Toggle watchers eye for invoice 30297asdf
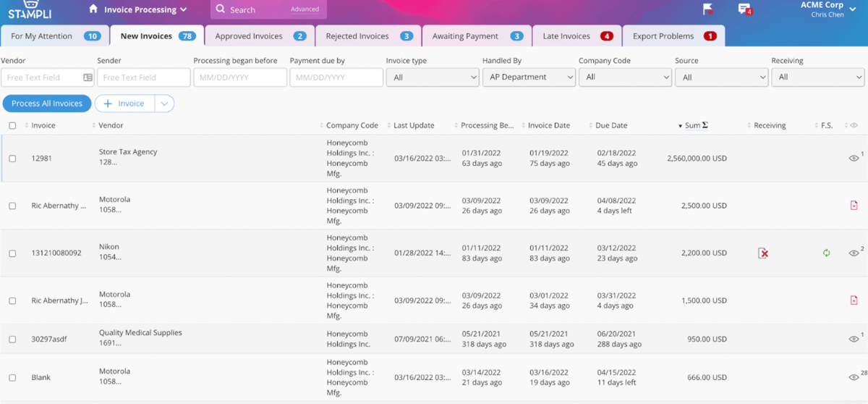 854,339
